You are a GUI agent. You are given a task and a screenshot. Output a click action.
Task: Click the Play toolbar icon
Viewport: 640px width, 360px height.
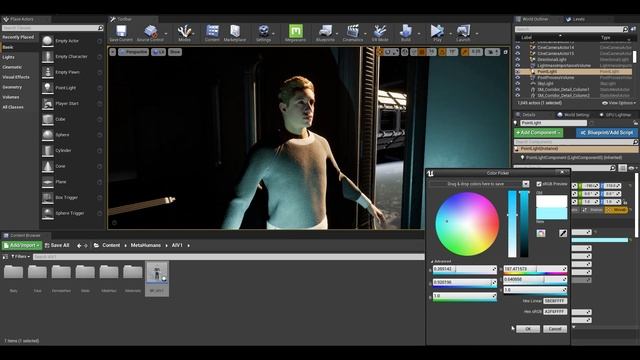(437, 33)
